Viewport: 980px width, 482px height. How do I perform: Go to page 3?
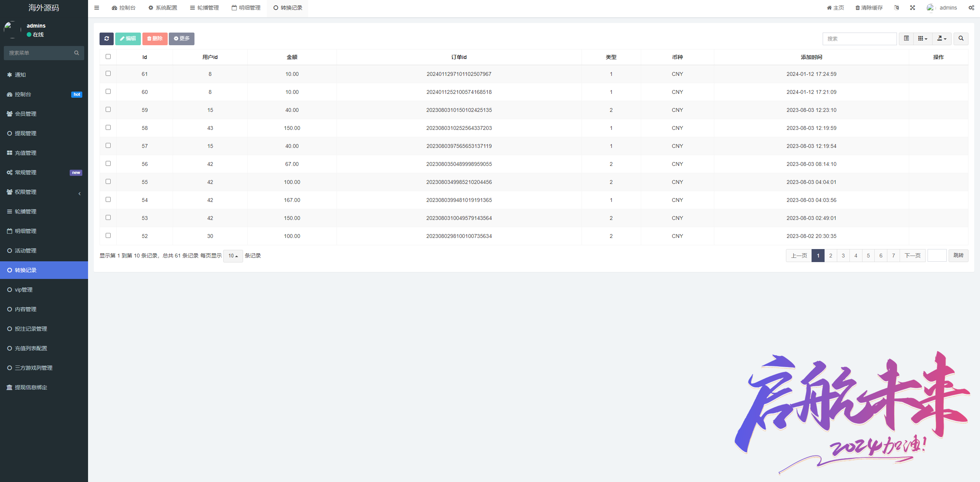pos(843,256)
